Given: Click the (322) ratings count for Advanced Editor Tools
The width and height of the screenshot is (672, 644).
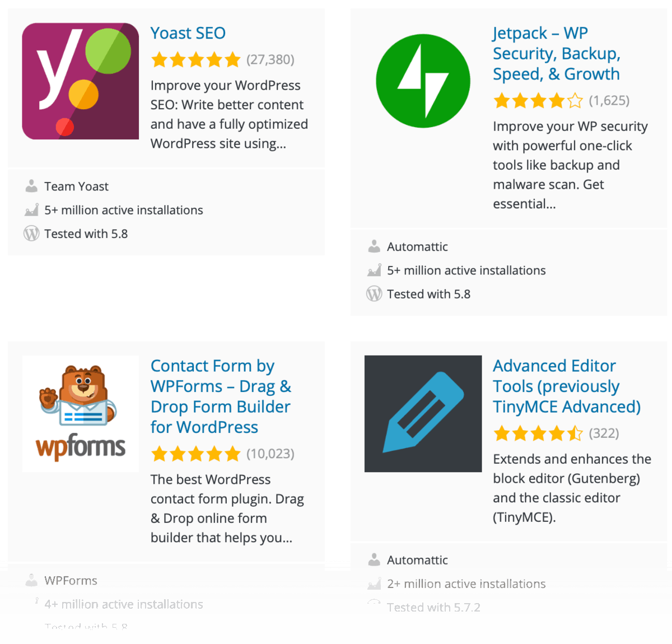Looking at the screenshot, I should pyautogui.click(x=604, y=433).
